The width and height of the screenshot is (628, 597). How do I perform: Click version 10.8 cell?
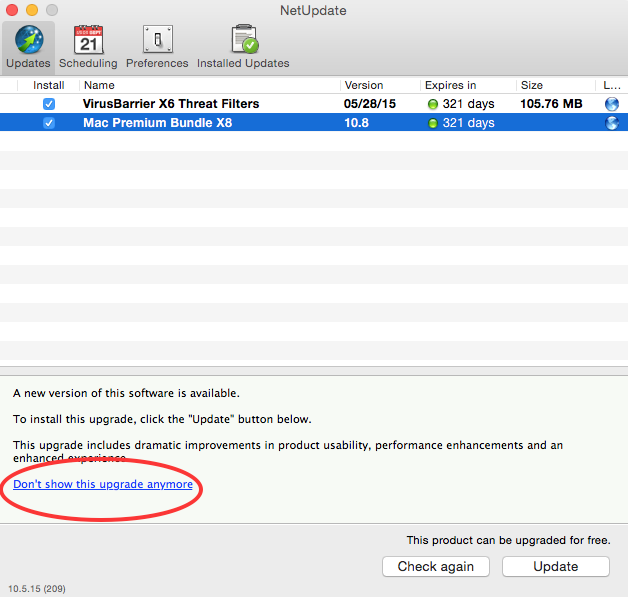356,123
